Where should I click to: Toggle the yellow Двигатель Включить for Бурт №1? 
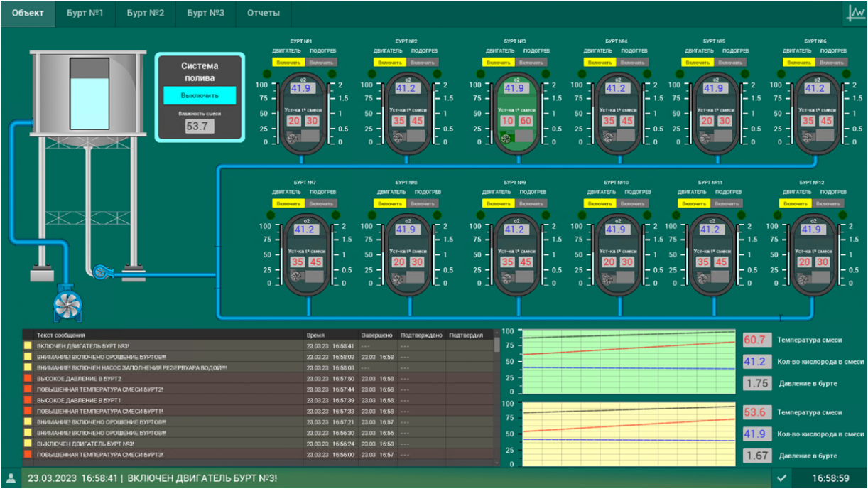pyautogui.click(x=288, y=63)
